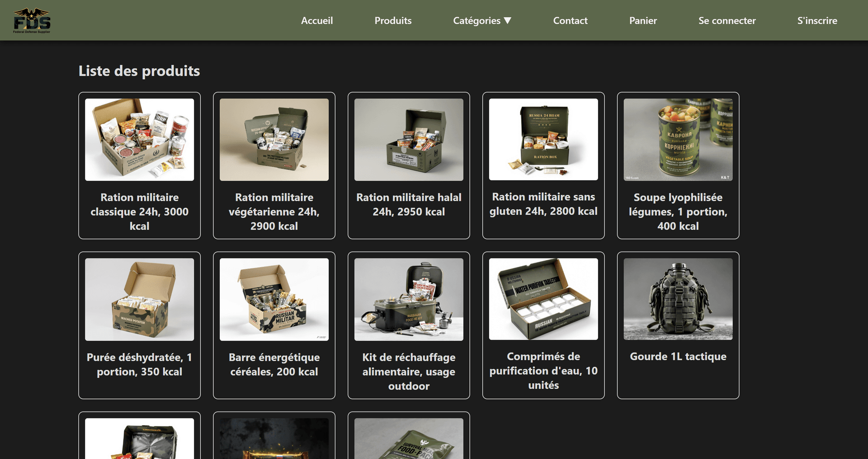Click Barre énergétique céréales image
The height and width of the screenshot is (459, 868).
[x=274, y=299]
